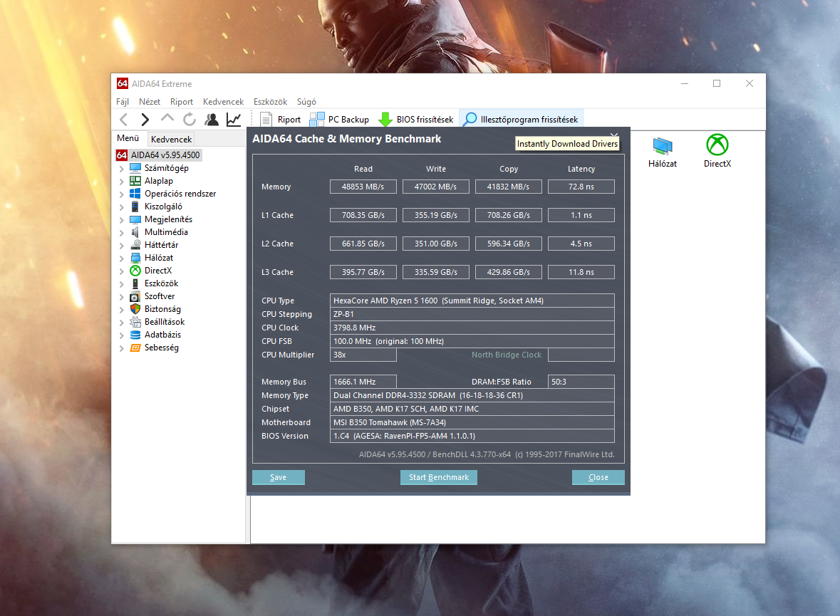
Task: Open Illesztőprogram frissítések toolbar item
Action: pos(521,120)
